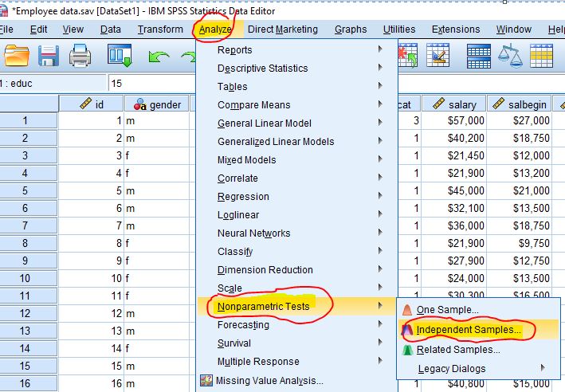Open the Utilities menu
This screenshot has width=565, height=392.
point(399,29)
